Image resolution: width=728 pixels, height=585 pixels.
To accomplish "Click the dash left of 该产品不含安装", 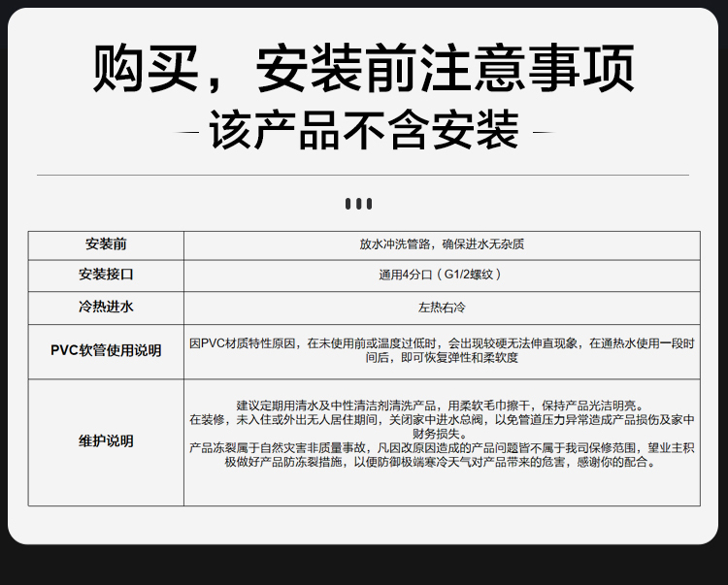I will click(190, 133).
